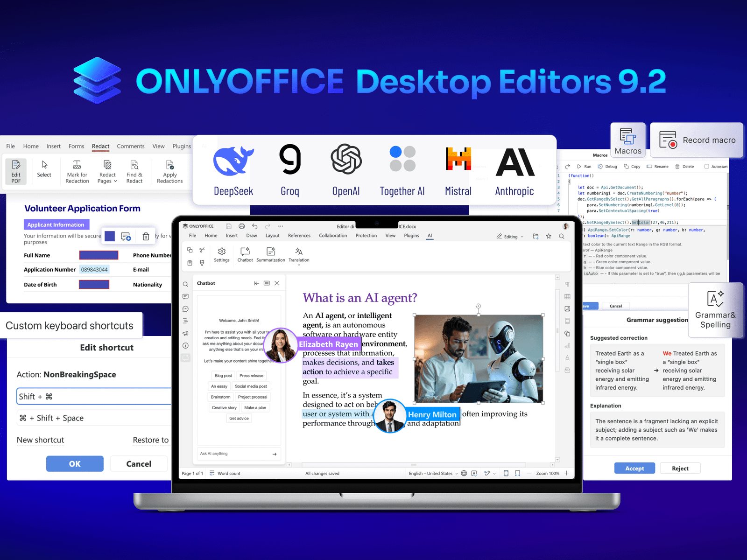Screen dimensions: 747x560
Task: Open the comments panel in left sidebar
Action: 185,296
